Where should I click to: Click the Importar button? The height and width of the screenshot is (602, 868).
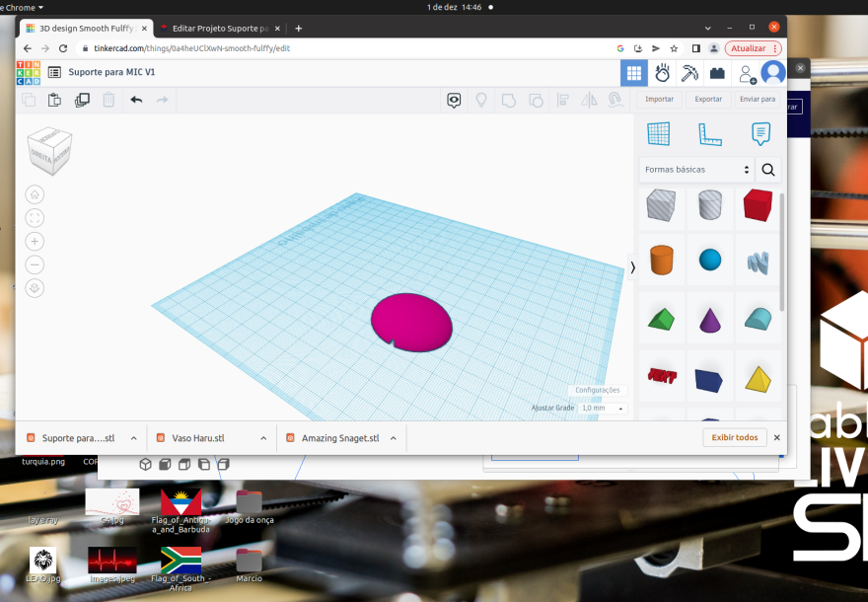tap(659, 99)
